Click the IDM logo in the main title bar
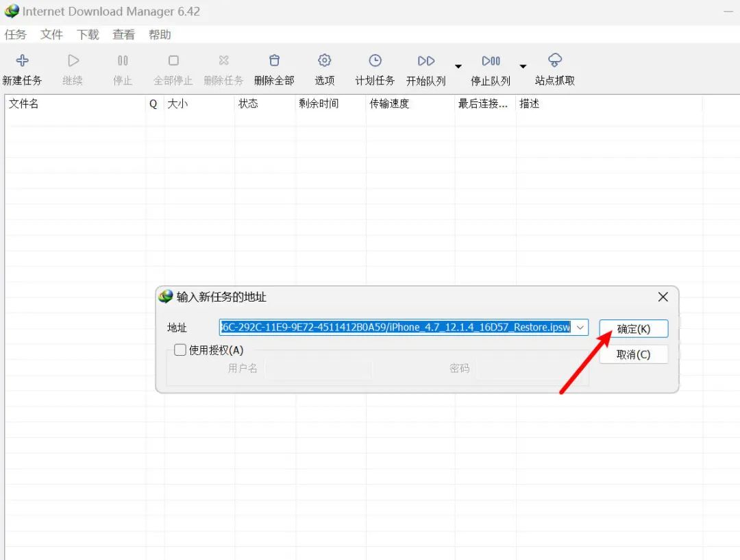Screen dimensions: 740x560 [x=12, y=11]
